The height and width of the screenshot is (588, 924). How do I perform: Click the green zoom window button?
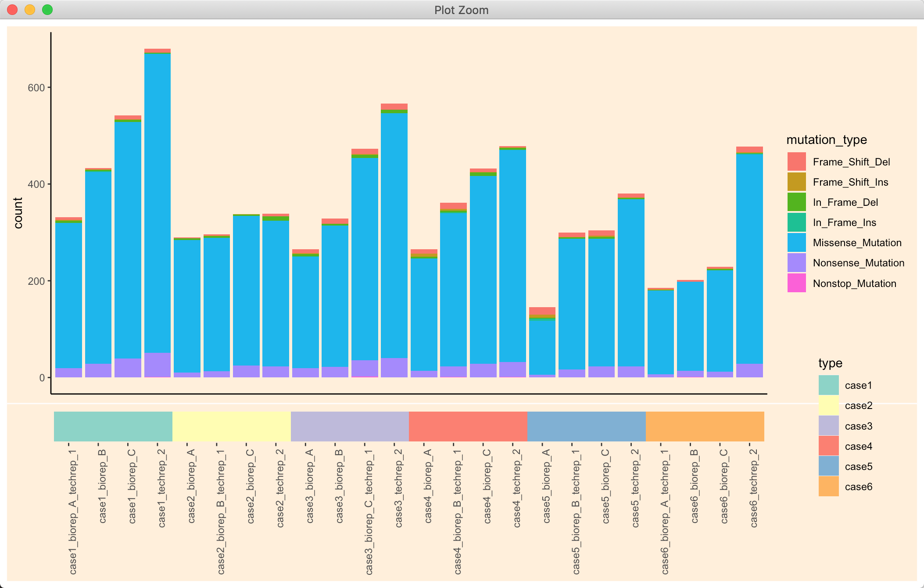[47, 10]
